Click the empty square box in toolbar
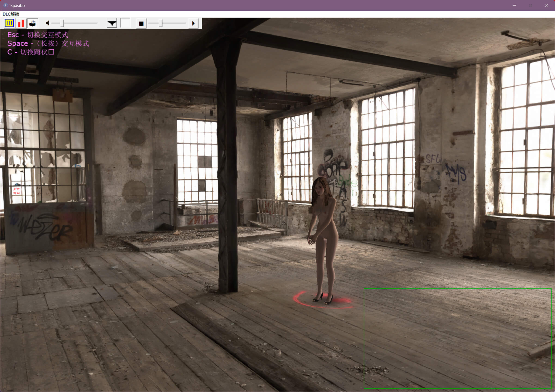555x392 pixels. click(125, 23)
